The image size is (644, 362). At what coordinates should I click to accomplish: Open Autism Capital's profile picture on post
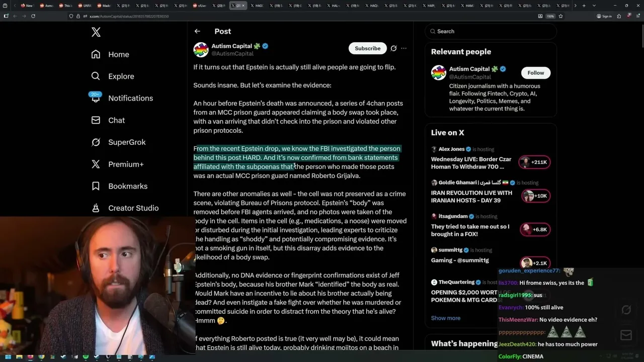pos(201,50)
